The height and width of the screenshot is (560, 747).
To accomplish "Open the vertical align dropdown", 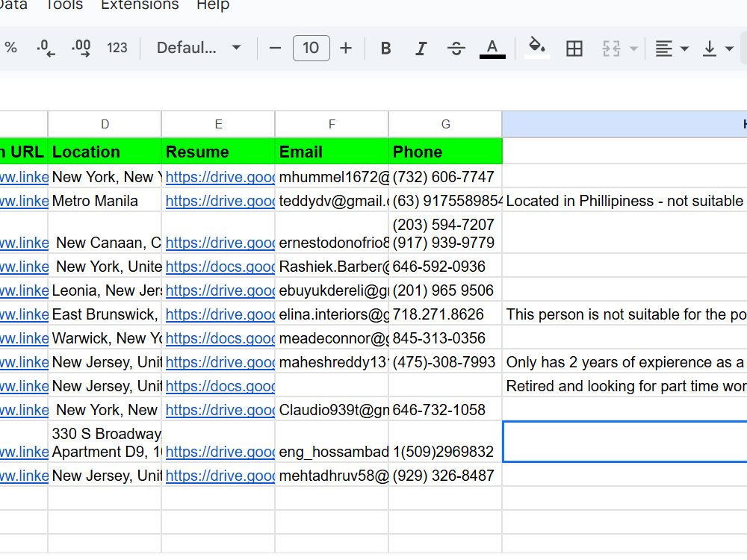I will tap(718, 48).
